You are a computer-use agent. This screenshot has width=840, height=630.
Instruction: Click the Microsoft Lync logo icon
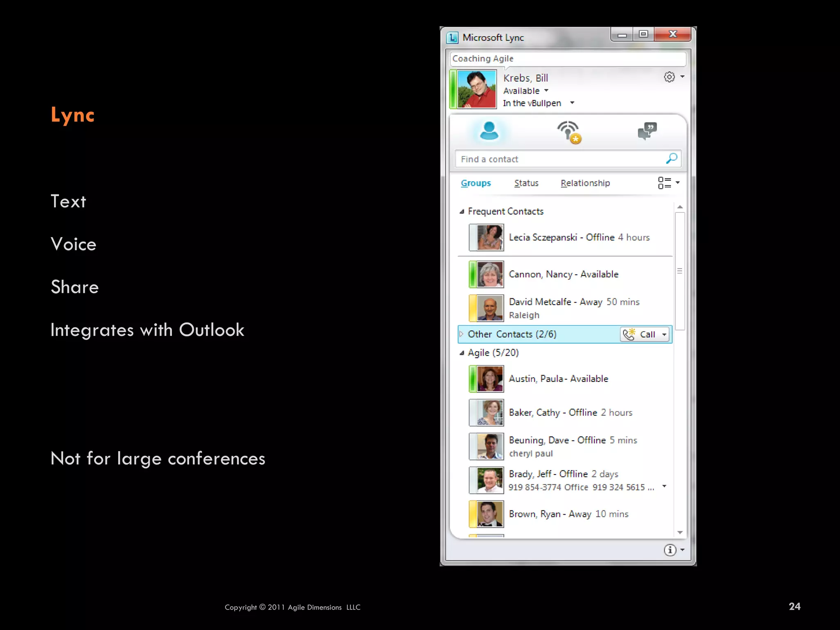point(452,38)
